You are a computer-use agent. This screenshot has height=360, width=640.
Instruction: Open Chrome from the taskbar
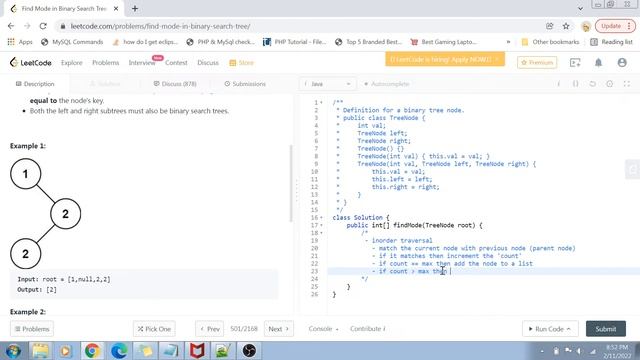click(92, 351)
